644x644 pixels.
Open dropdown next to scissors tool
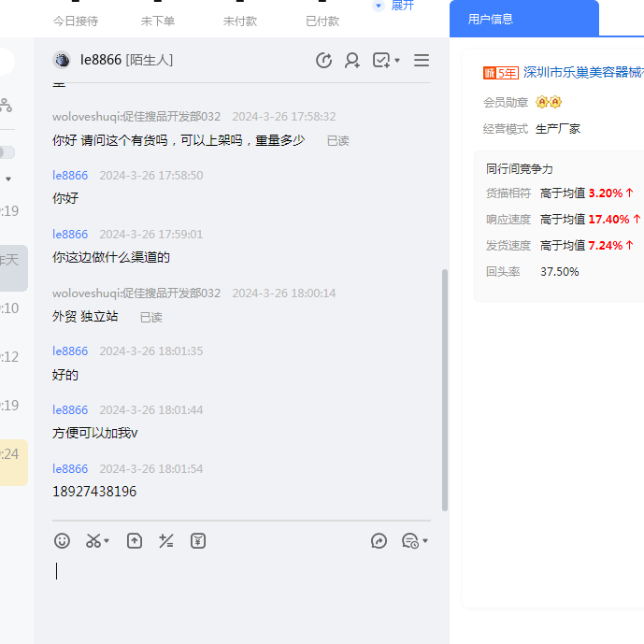pos(107,542)
